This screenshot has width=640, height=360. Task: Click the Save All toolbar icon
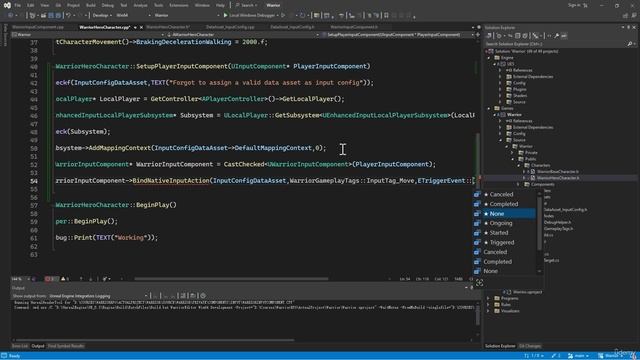tap(58, 16)
